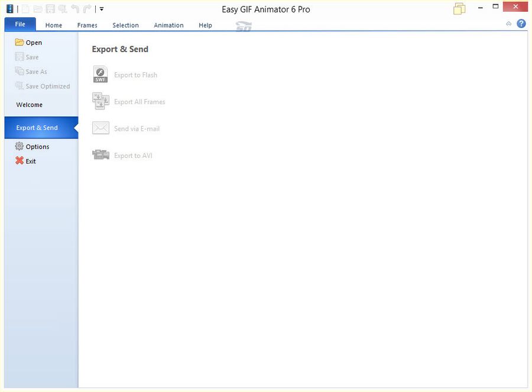
Task: Click the Open folder icon in File menu
Action: tap(20, 42)
